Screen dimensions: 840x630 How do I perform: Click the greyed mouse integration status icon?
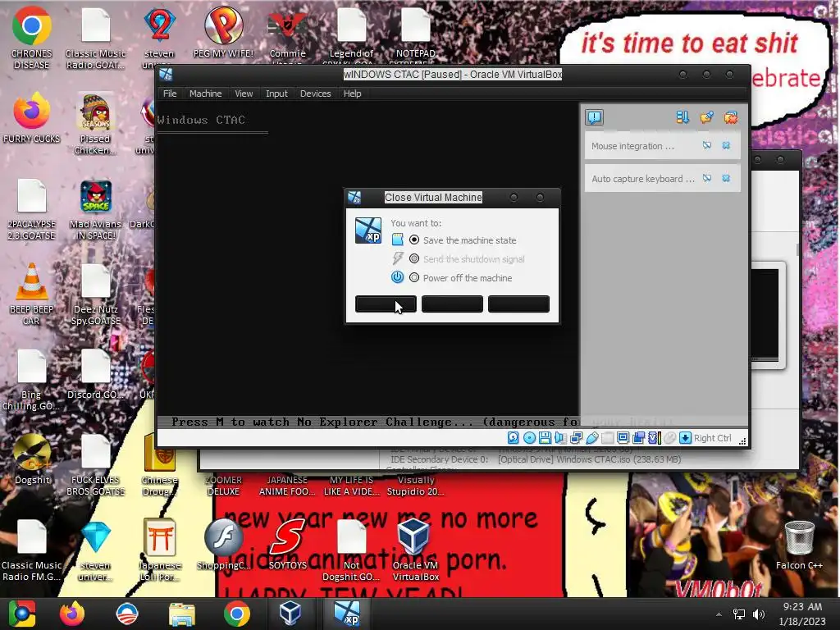(669, 438)
